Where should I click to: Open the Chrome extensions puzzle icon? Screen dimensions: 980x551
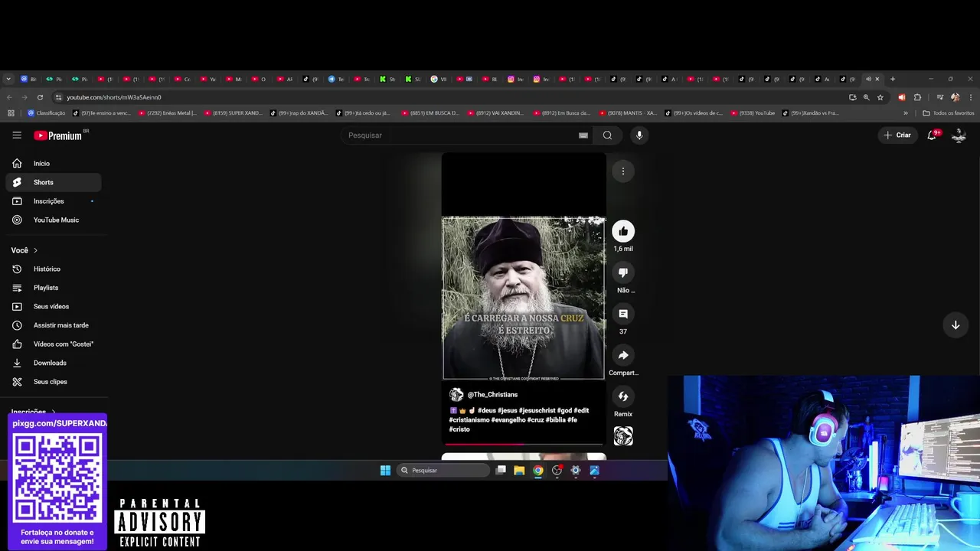coord(917,97)
